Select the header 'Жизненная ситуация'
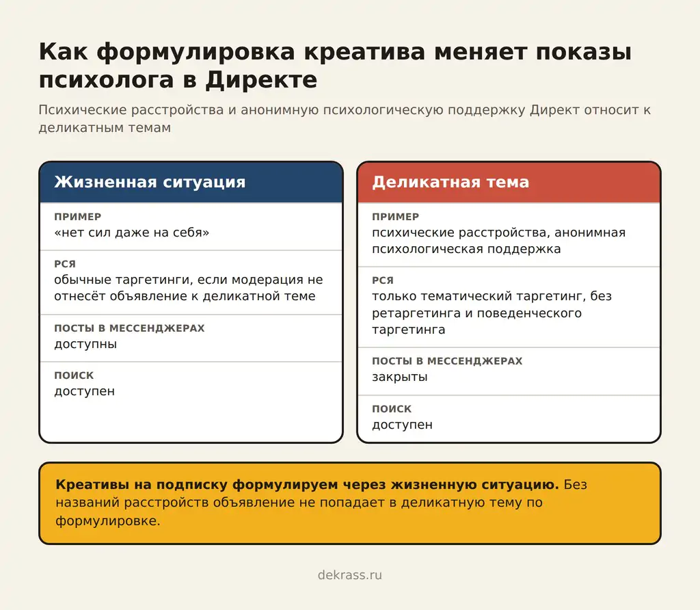The height and width of the screenshot is (610, 700). click(150, 182)
